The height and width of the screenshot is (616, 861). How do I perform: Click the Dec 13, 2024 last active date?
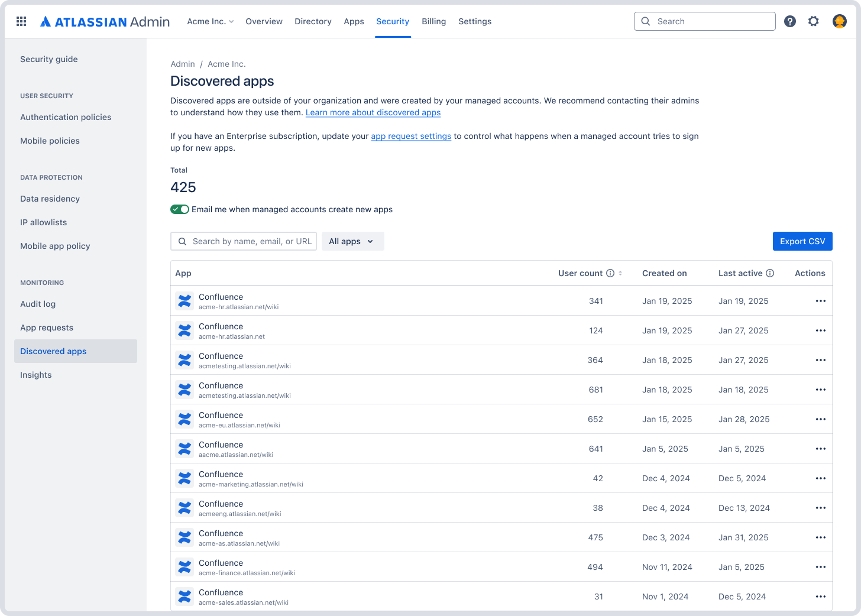pyautogui.click(x=744, y=508)
